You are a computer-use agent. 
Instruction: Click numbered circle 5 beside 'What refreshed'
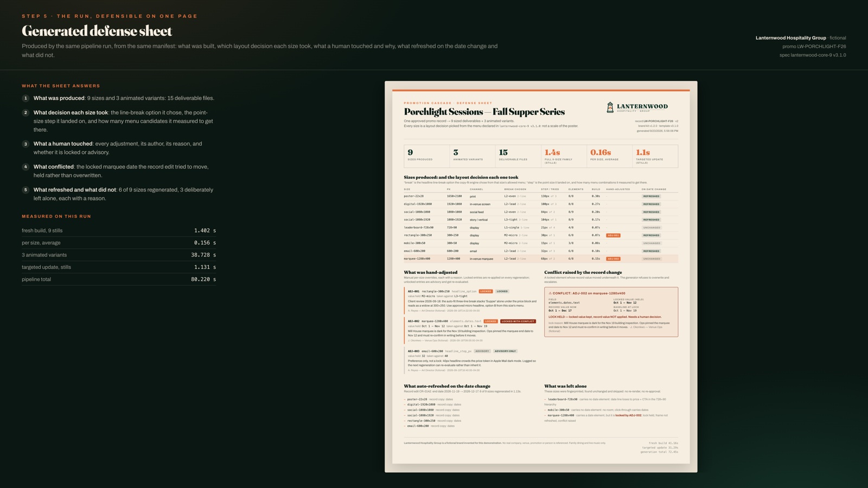coord(25,190)
